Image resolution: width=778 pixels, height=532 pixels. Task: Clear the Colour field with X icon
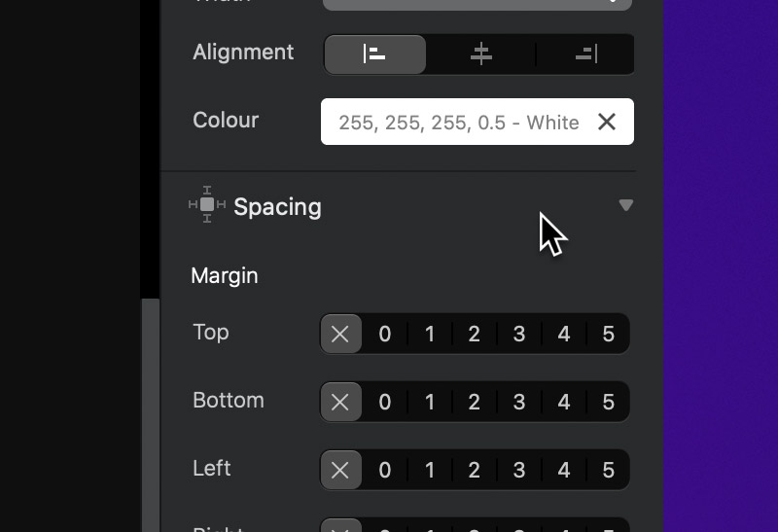(606, 122)
